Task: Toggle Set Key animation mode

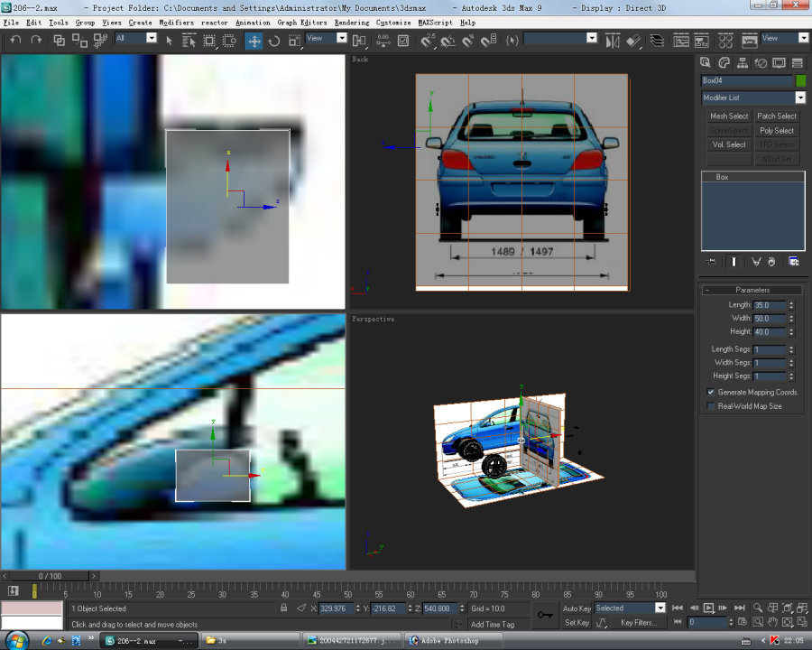Action: pyautogui.click(x=577, y=623)
